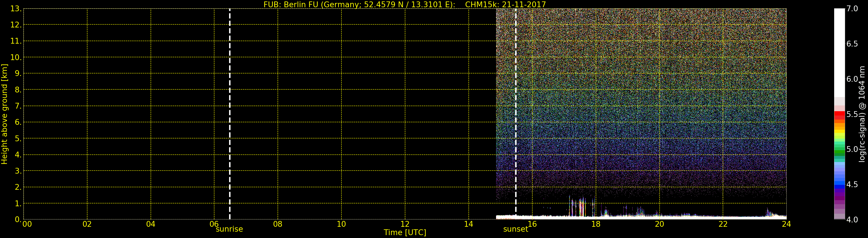Click the '10.' height axis tick label
This screenshot has height=238, width=868.
(16, 57)
